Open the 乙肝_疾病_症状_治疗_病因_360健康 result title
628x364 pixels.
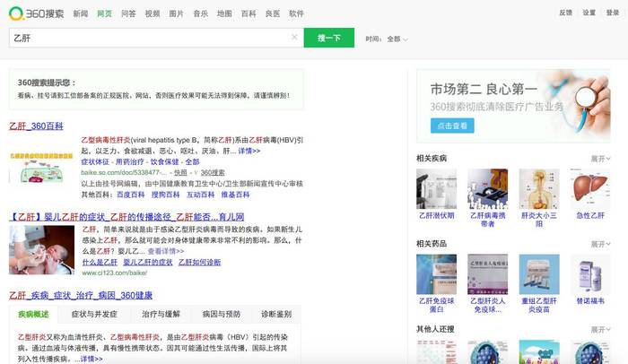coord(81,296)
